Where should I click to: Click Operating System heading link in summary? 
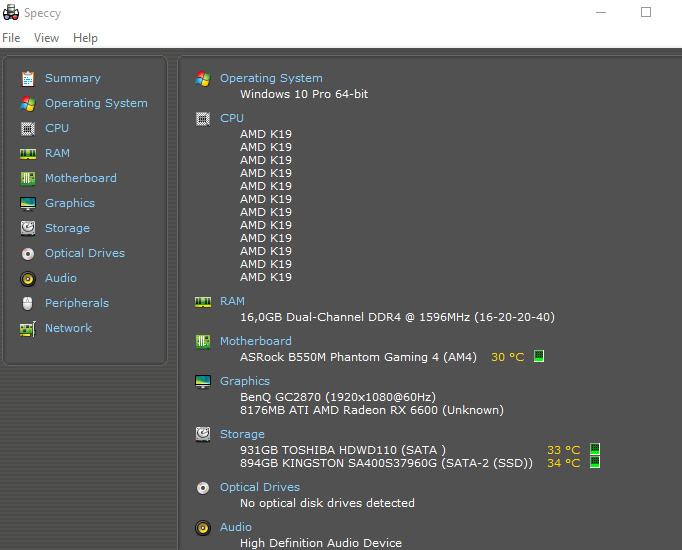[x=271, y=78]
